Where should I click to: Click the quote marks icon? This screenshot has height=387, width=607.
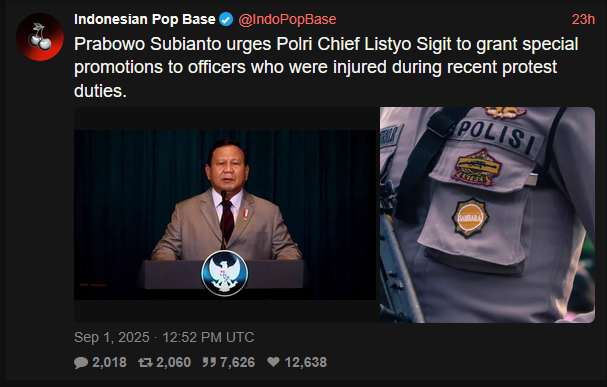[209, 362]
